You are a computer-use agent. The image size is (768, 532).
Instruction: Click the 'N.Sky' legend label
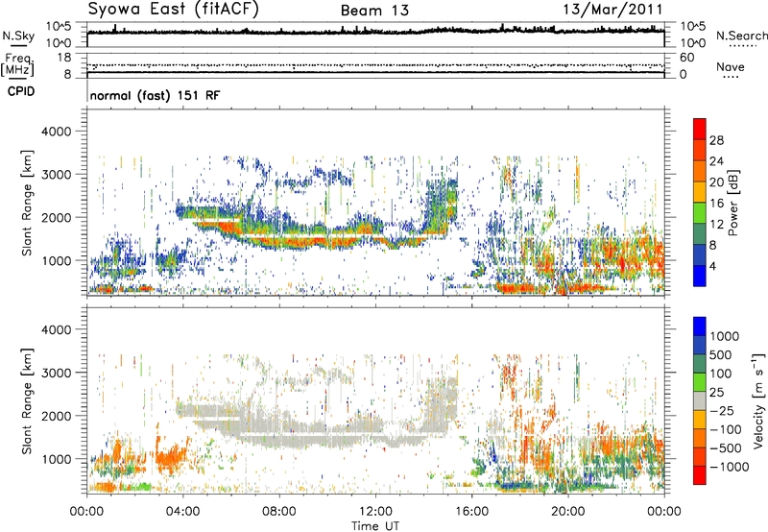point(18,36)
